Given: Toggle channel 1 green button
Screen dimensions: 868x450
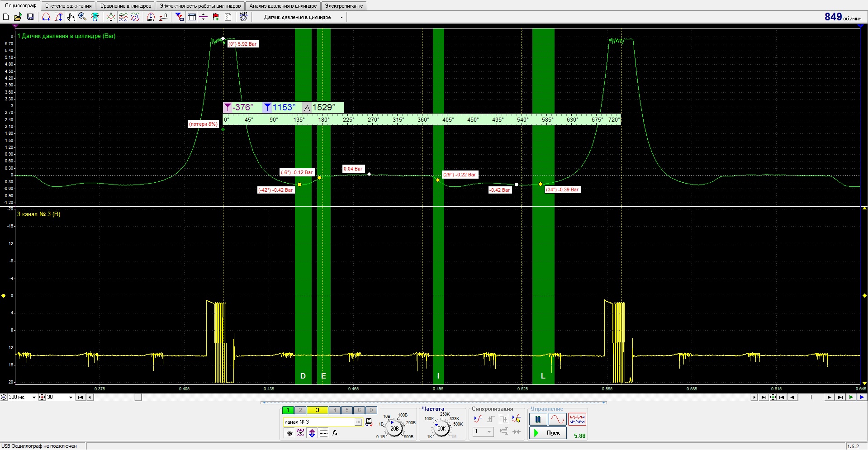Looking at the screenshot, I should coord(288,410).
